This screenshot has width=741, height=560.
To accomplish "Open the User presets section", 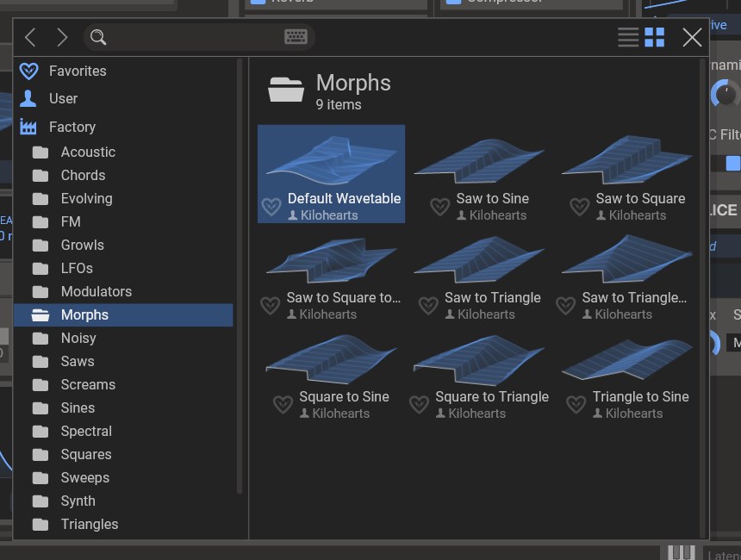I will point(63,98).
